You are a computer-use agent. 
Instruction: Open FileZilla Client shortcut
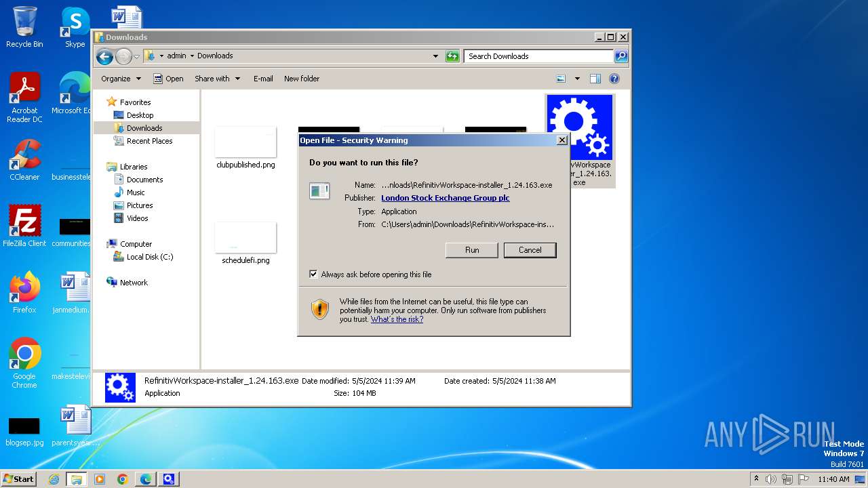(24, 226)
